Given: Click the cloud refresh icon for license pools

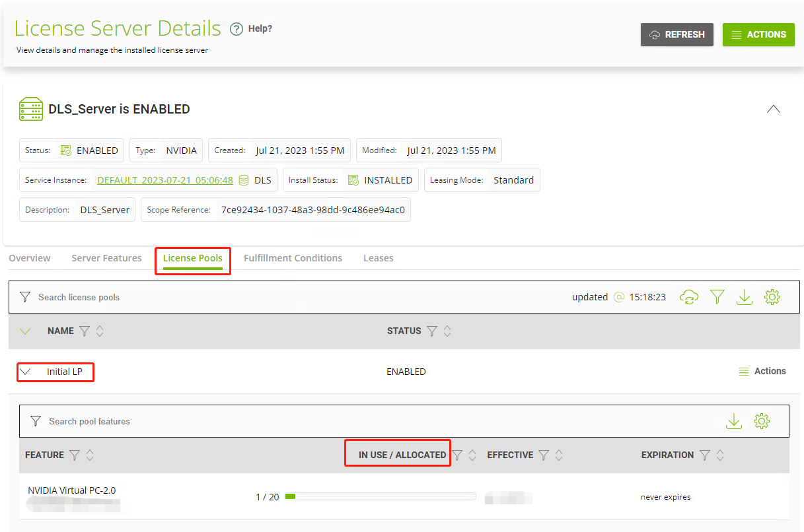Looking at the screenshot, I should [689, 297].
